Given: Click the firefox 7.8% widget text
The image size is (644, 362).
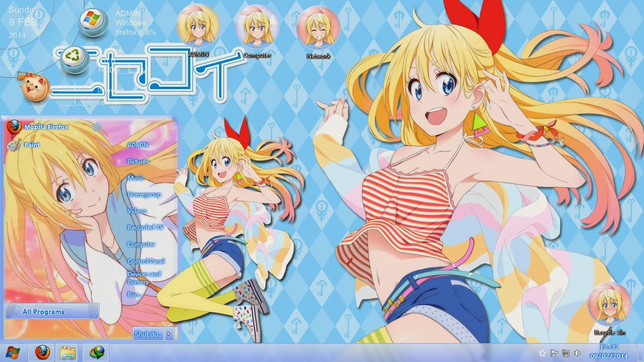Looking at the screenshot, I should (x=136, y=33).
